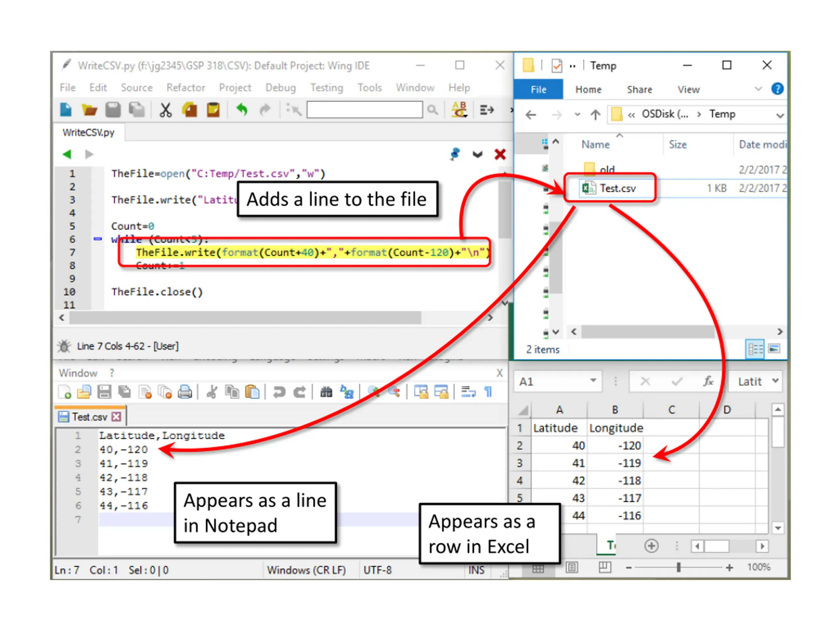Viewport: 840px width, 630px height.
Task: Click the blue pushpin icon in Wing editor
Action: point(454,154)
